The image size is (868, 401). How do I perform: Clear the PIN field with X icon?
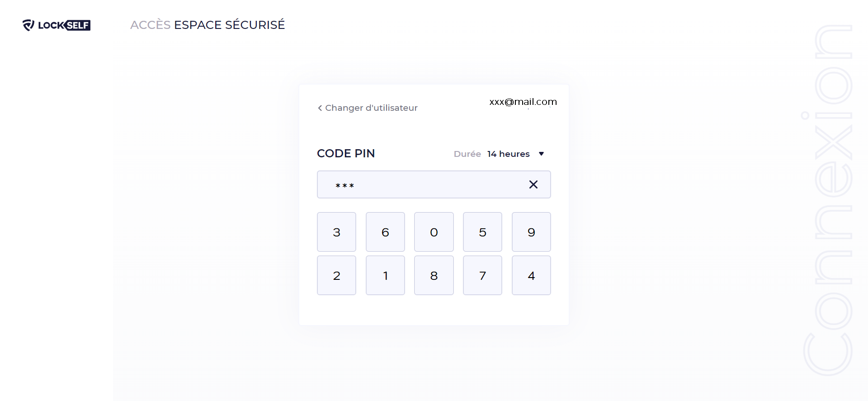pos(533,184)
